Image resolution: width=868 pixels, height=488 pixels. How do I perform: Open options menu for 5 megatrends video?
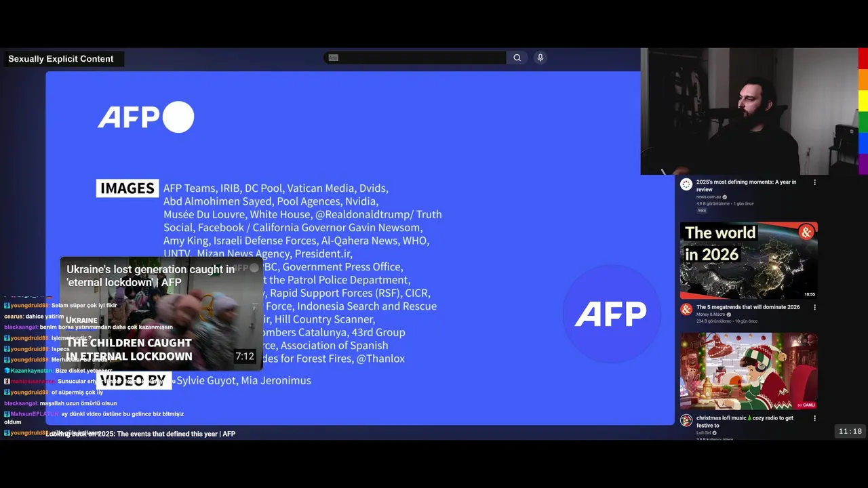[x=814, y=307]
